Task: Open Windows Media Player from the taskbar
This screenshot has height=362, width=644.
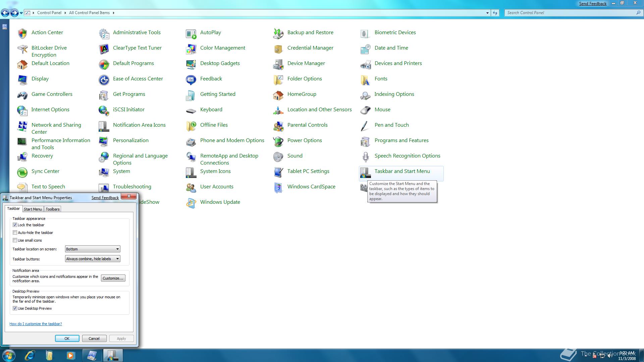Action: click(71, 355)
